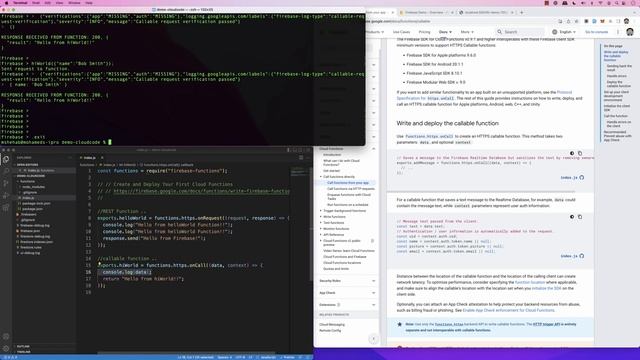Expand the Security Rules sidebar section

tap(373, 281)
